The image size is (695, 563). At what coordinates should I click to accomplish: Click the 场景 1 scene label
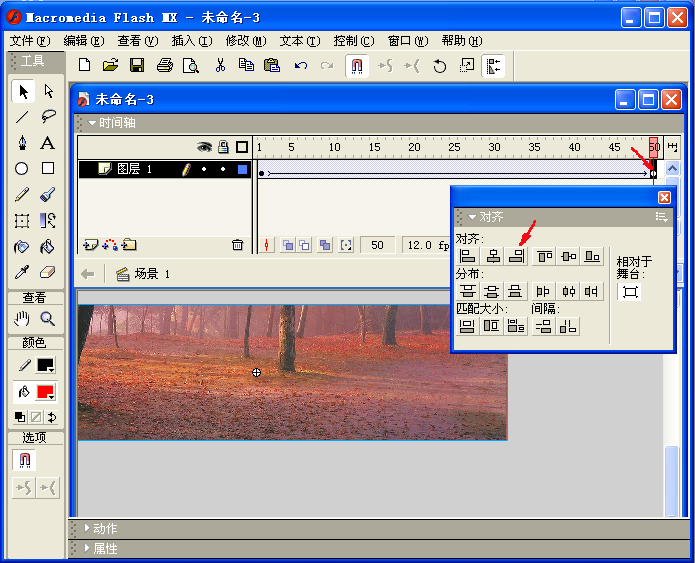pos(152,274)
